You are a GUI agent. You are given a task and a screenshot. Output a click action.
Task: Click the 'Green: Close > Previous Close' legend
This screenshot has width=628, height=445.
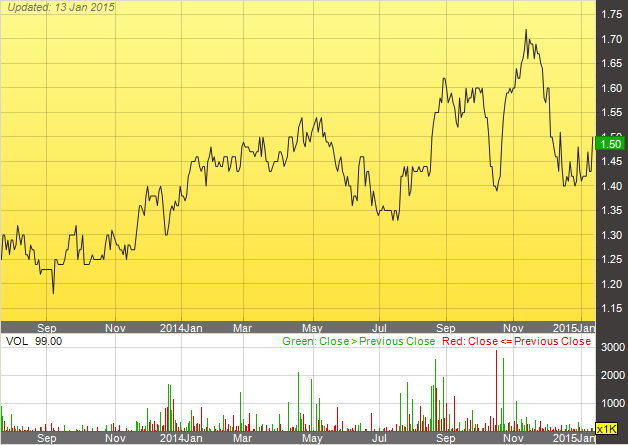pos(358,341)
